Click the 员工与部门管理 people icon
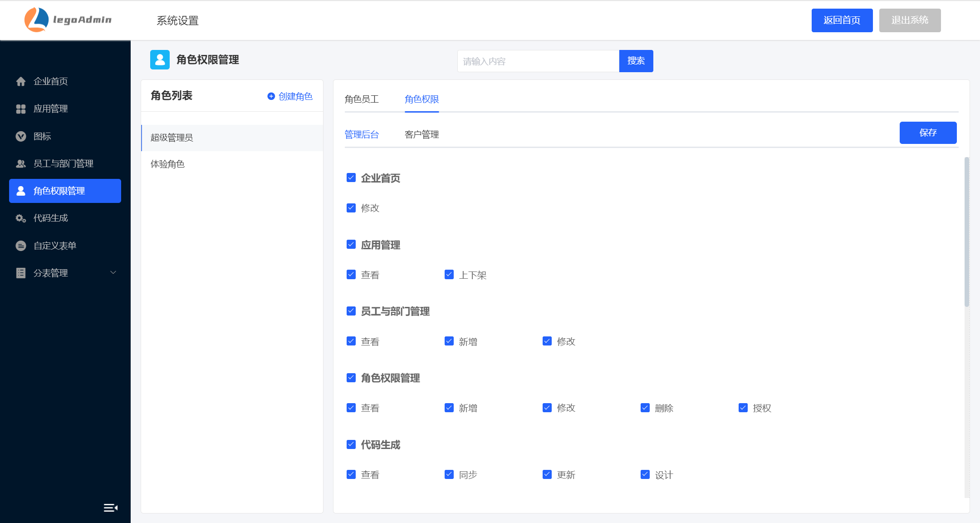Screen dimensions: 980x523 click(21, 163)
